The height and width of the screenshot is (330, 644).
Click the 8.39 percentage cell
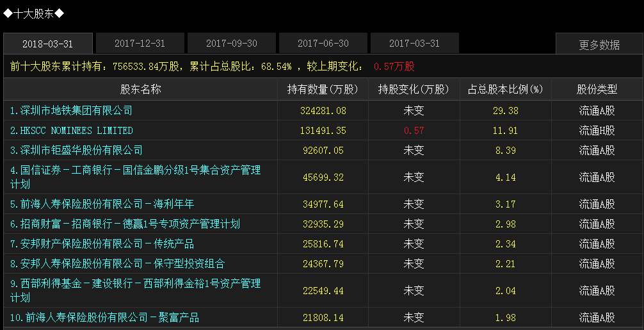click(x=506, y=150)
